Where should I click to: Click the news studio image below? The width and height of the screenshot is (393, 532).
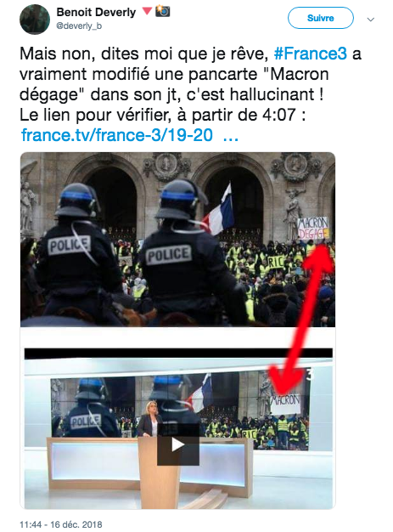[x=178, y=428]
